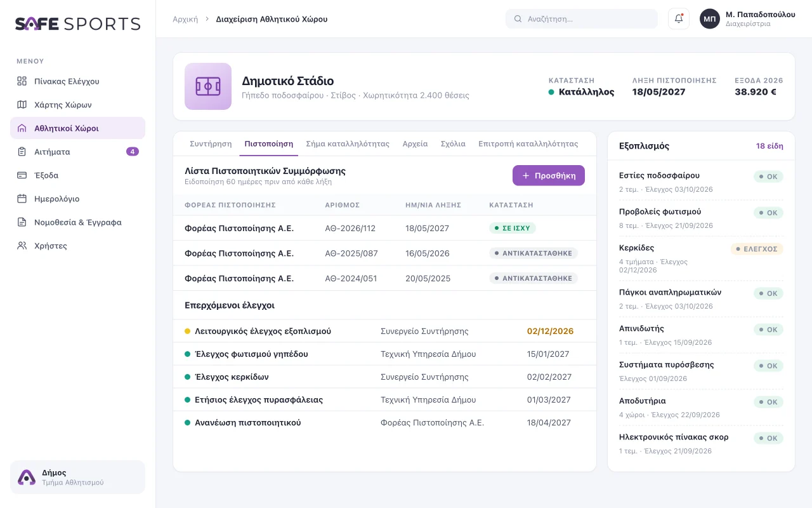Click the ΕΛΕΓΧΟΣ badge for Κερκίδες
The height and width of the screenshot is (508, 812).
757,249
